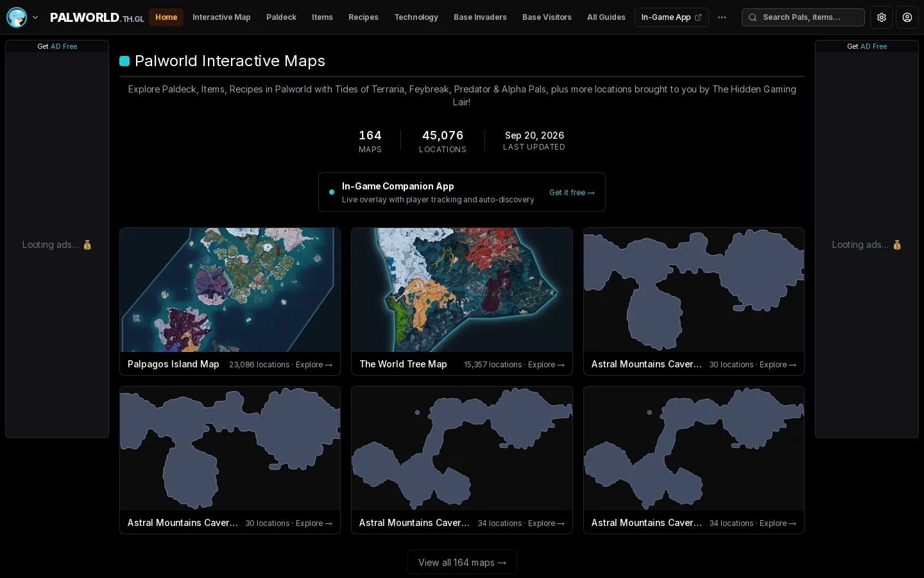Open the settings gear icon
Screen dimensions: 924x578
(x=882, y=17)
